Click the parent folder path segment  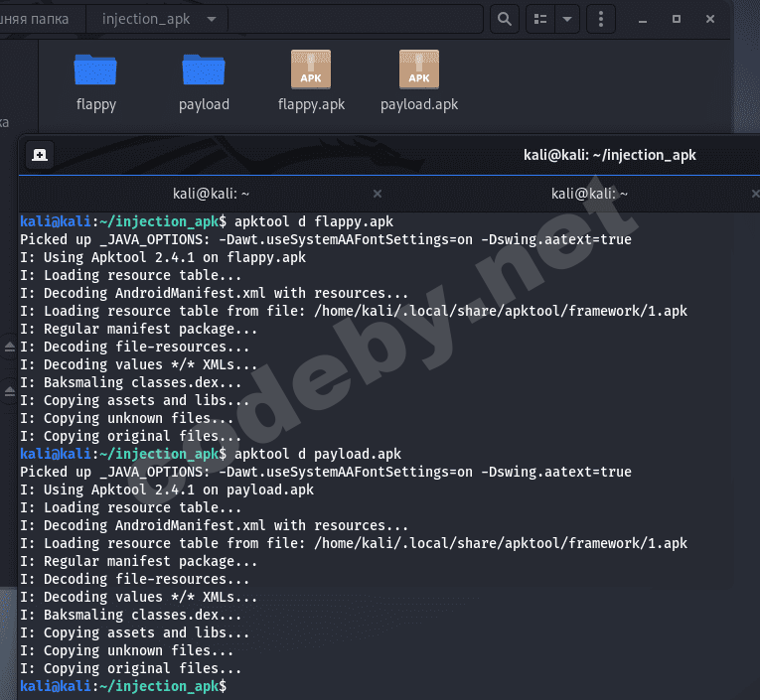[34, 20]
